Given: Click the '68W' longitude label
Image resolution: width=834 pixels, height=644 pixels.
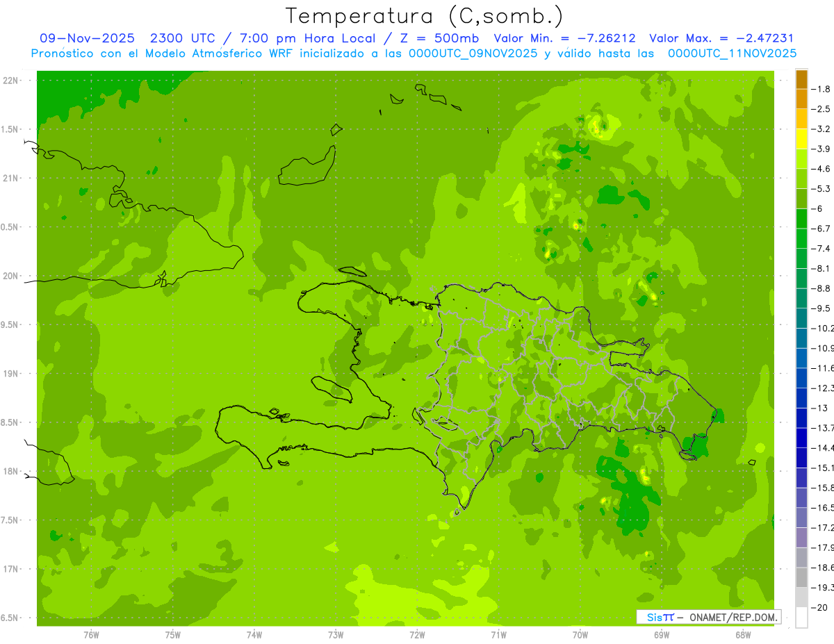Looking at the screenshot, I should coord(743,634).
